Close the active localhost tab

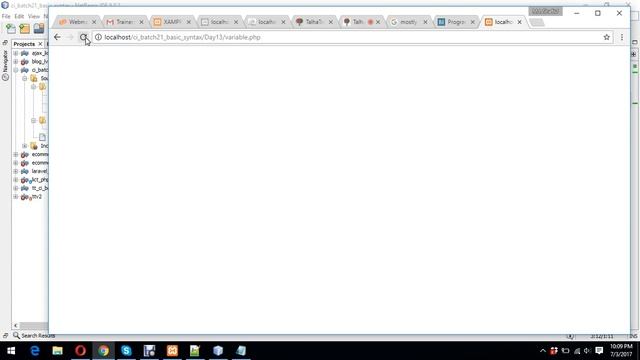coord(520,22)
